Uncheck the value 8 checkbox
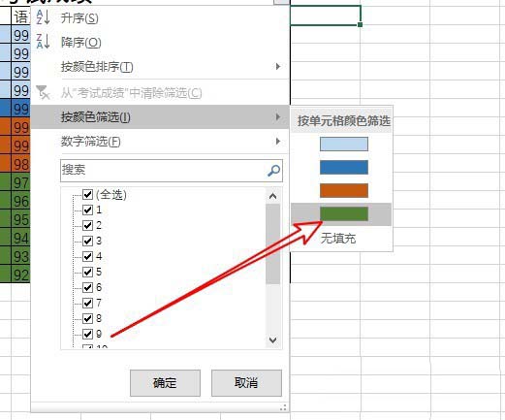 pyautogui.click(x=87, y=318)
